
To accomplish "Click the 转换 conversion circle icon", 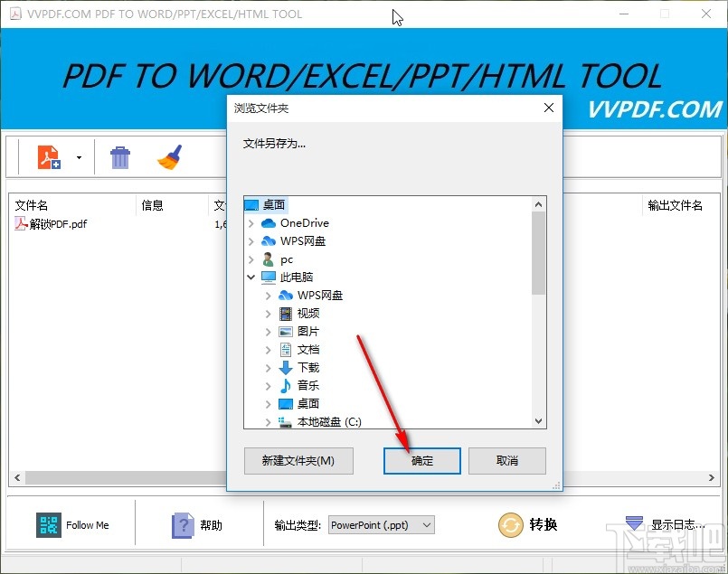I will click(510, 525).
